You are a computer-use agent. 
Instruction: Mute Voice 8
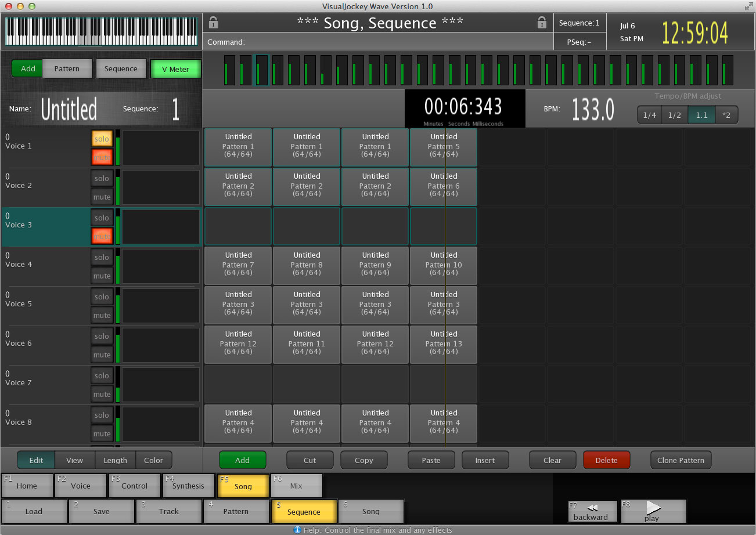[x=102, y=433]
